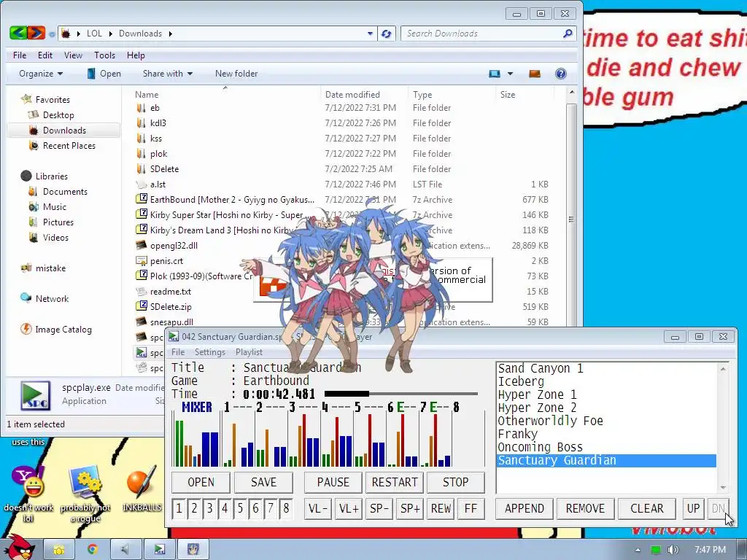This screenshot has width=747, height=560.
Task: Click the PAUSE button
Action: click(x=333, y=483)
